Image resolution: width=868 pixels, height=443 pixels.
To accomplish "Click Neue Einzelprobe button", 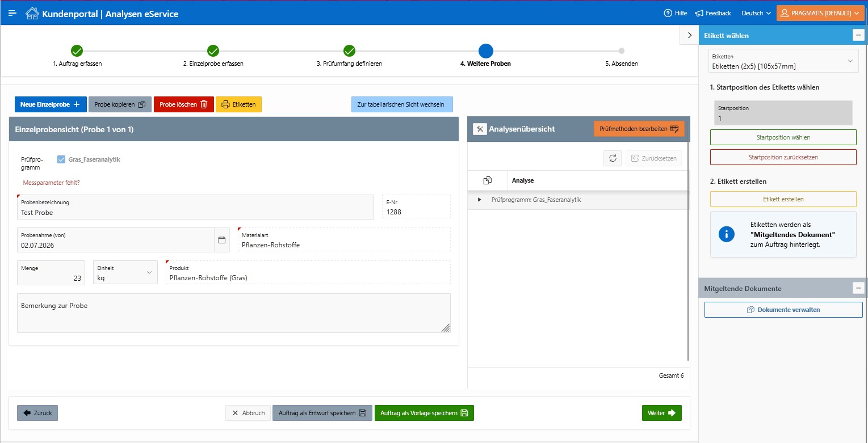I will pyautogui.click(x=51, y=104).
